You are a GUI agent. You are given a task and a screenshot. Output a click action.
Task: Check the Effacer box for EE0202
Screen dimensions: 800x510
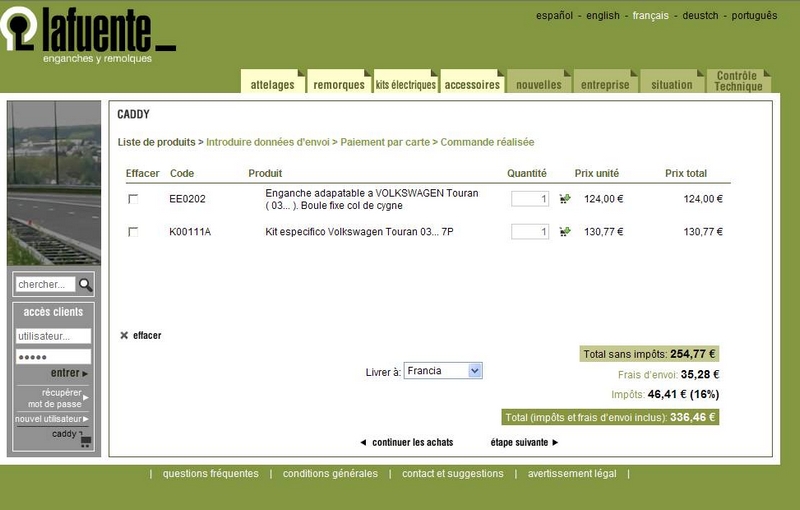coord(133,199)
